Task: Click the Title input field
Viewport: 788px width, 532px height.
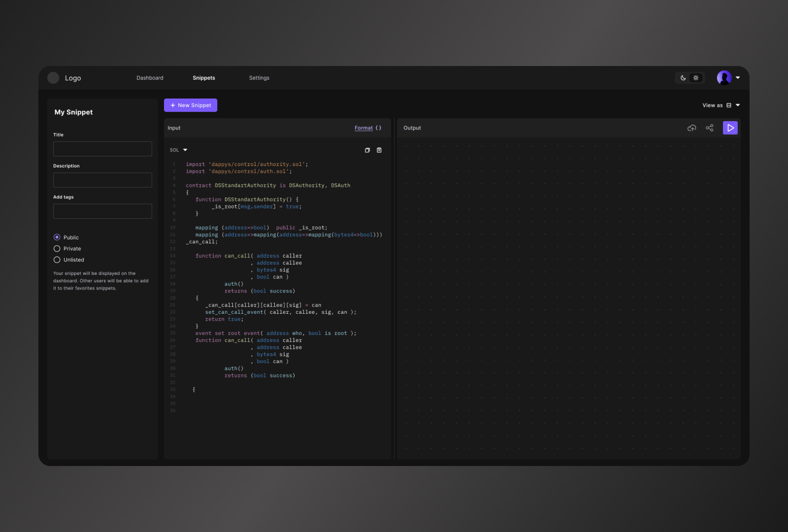Action: pyautogui.click(x=102, y=148)
